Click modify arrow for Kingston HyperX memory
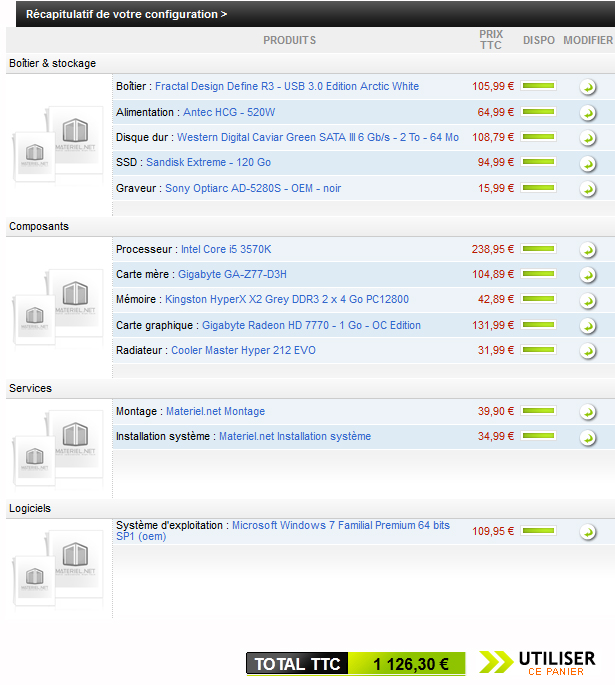The height and width of the screenshot is (685, 615). click(x=588, y=300)
